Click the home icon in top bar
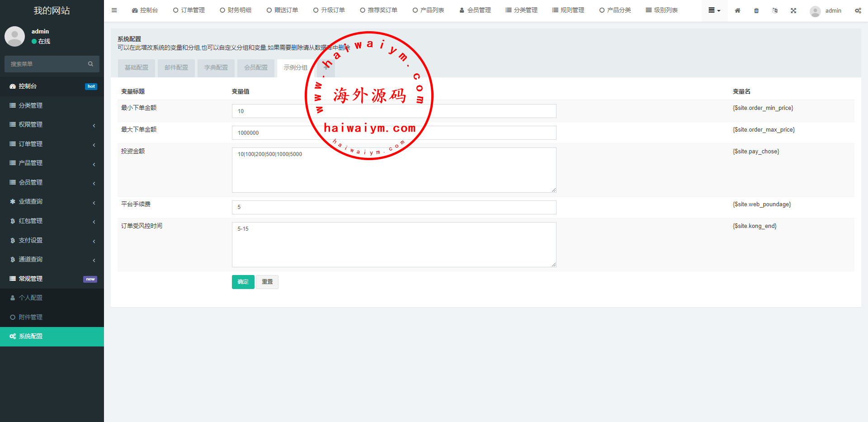This screenshot has width=868, height=422. [737, 10]
